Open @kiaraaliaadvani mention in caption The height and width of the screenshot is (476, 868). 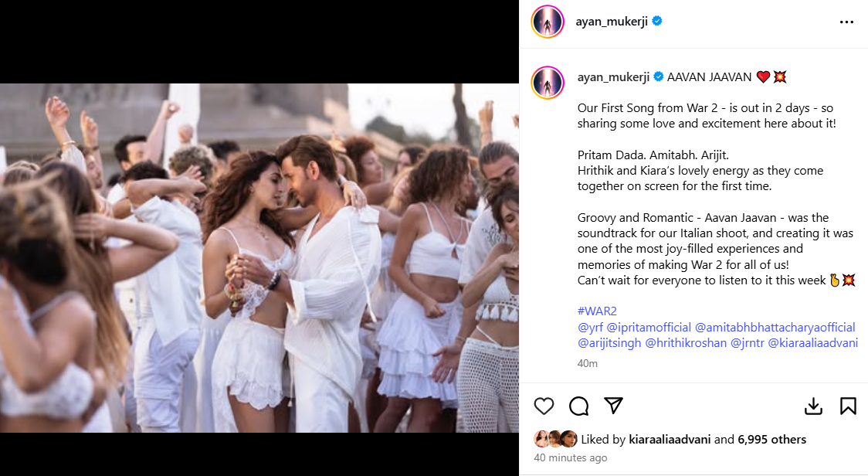tap(812, 343)
